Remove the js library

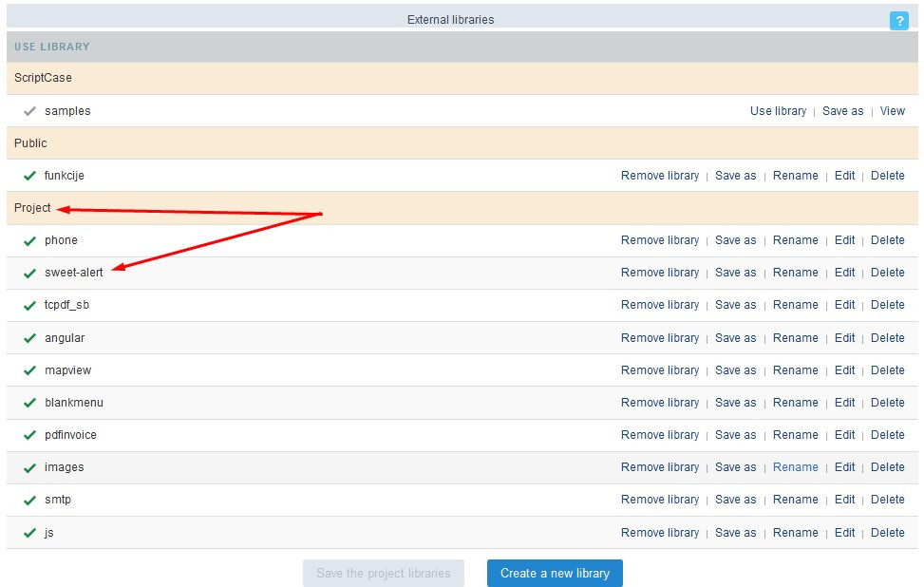[660, 533]
